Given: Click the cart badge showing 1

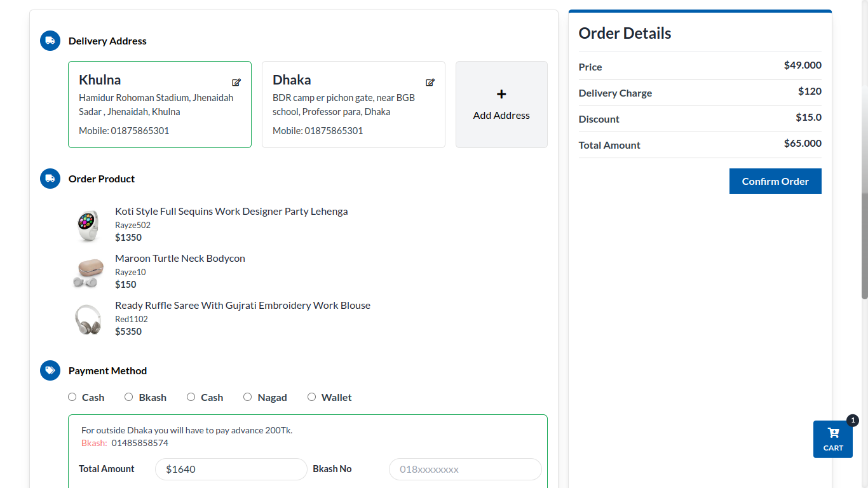Looking at the screenshot, I should pyautogui.click(x=853, y=420).
